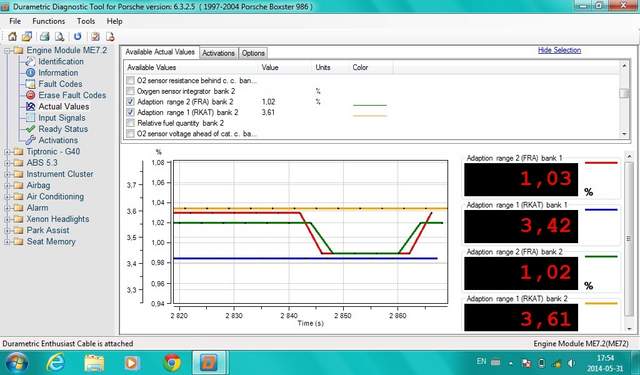Open Input Signals tree entry
This screenshot has width=640, height=375.
(x=62, y=118)
